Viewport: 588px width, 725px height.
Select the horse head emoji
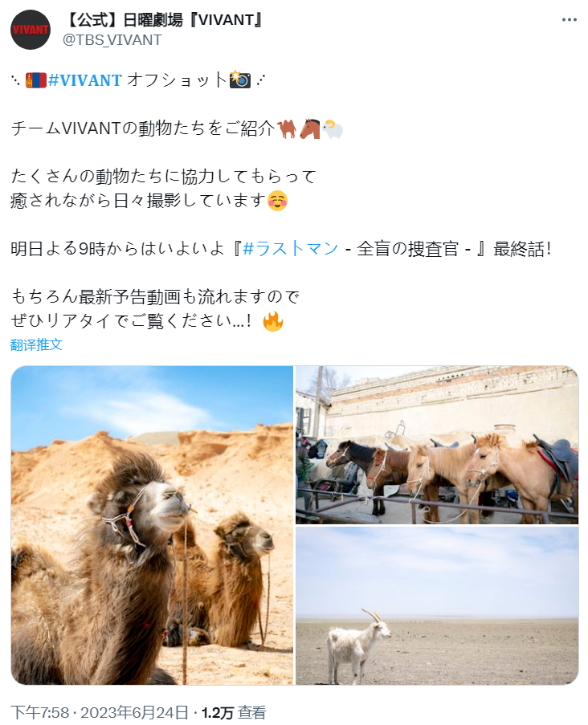[x=310, y=129]
